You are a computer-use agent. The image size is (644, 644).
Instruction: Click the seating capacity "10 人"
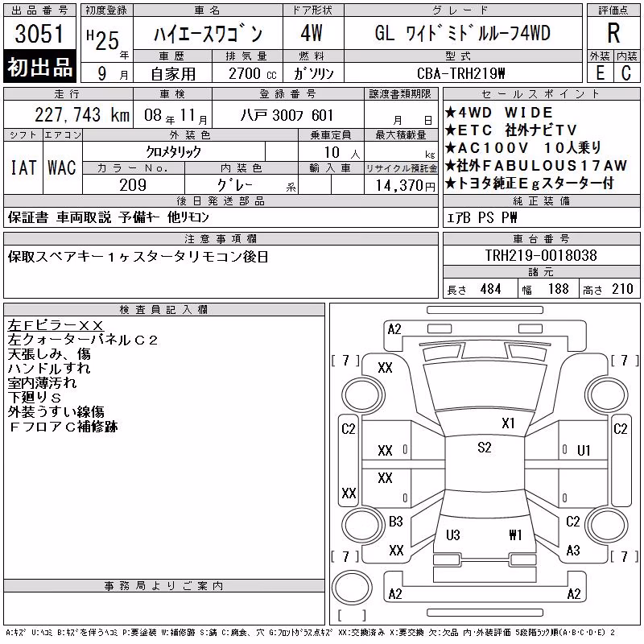(x=341, y=153)
